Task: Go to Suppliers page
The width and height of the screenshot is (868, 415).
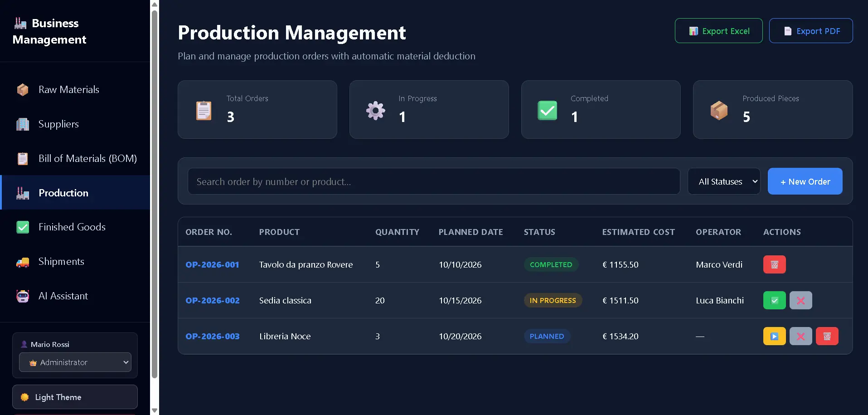Action: click(x=75, y=124)
